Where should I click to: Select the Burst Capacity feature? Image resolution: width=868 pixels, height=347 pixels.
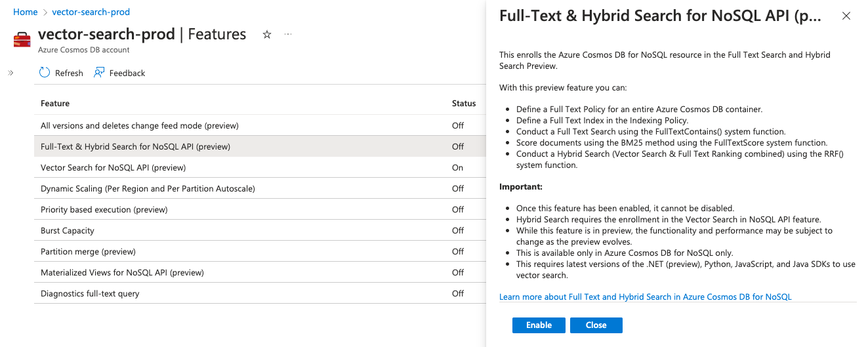pyautogui.click(x=68, y=230)
